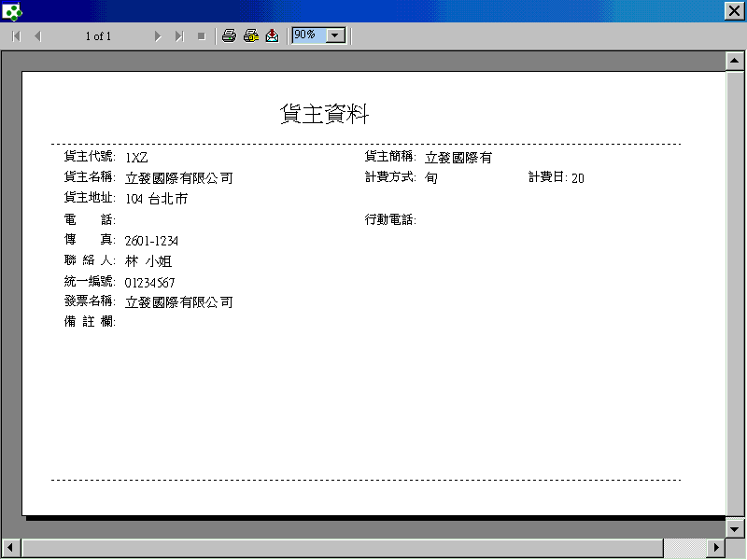
Task: Select the 統一編號 value 01234567
Action: coord(149,283)
